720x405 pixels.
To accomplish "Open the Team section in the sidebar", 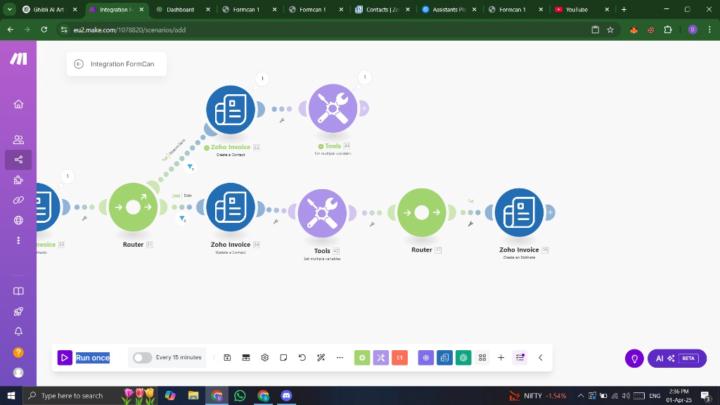I will pyautogui.click(x=18, y=139).
